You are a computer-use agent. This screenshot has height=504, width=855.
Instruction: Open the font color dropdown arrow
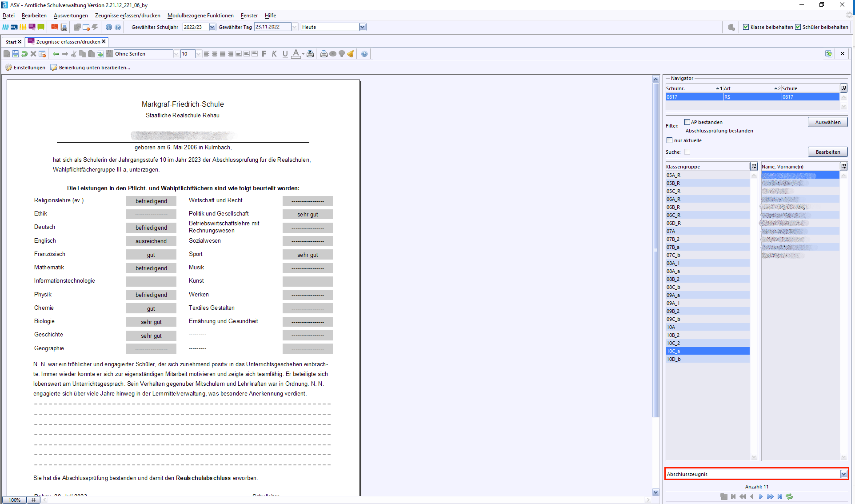[303, 54]
